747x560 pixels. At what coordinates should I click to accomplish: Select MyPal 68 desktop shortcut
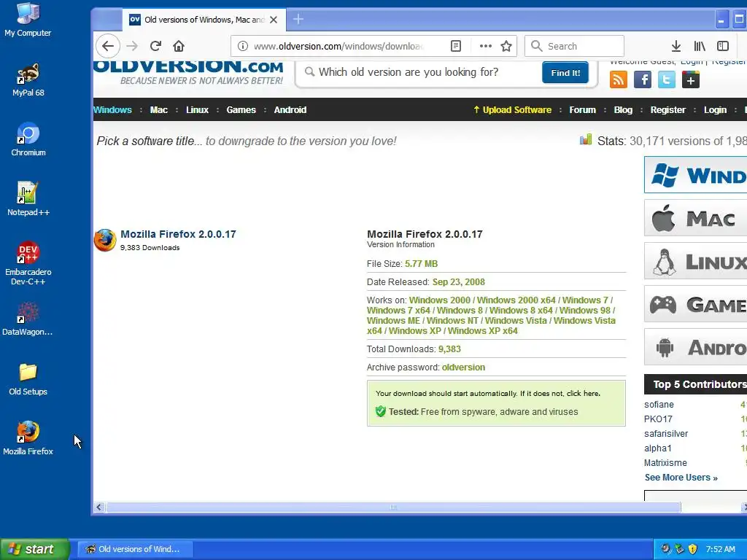point(28,79)
